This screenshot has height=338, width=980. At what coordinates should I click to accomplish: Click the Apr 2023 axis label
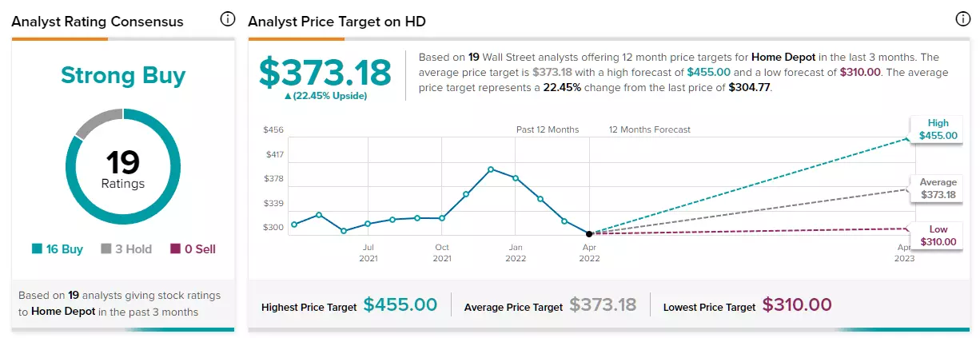903,253
